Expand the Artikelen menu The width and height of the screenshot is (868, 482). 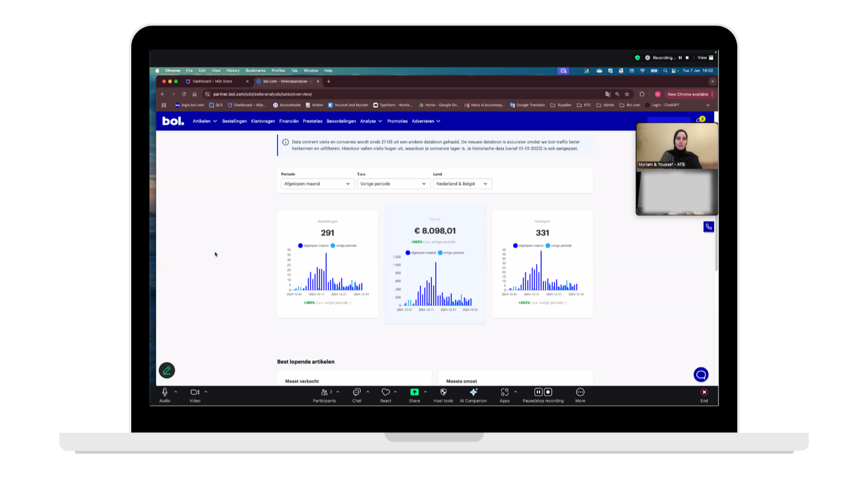pos(205,121)
